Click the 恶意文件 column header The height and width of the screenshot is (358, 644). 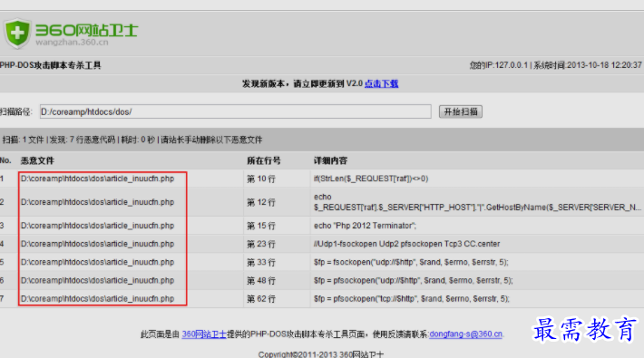pyautogui.click(x=37, y=160)
